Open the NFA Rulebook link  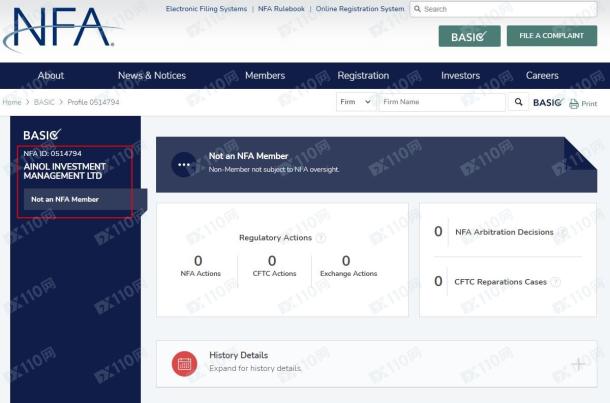coord(281,9)
